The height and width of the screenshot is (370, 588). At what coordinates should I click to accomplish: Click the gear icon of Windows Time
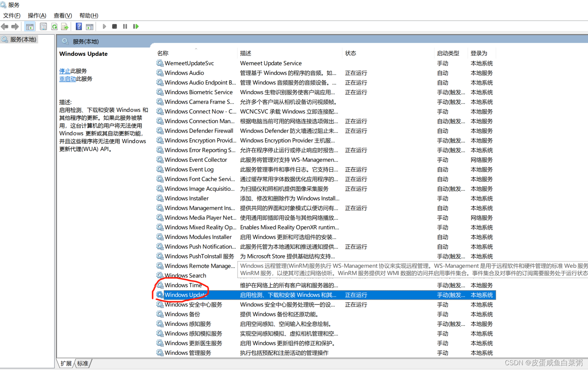click(x=160, y=285)
